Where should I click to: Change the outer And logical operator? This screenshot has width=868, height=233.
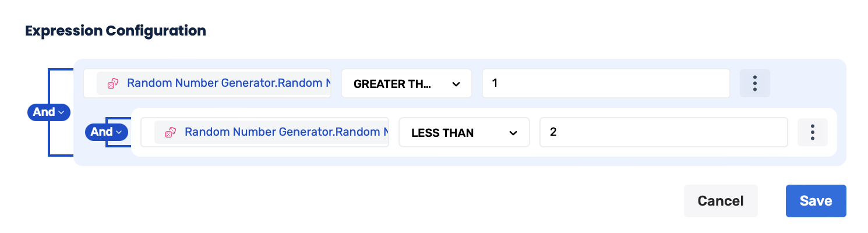[48, 112]
